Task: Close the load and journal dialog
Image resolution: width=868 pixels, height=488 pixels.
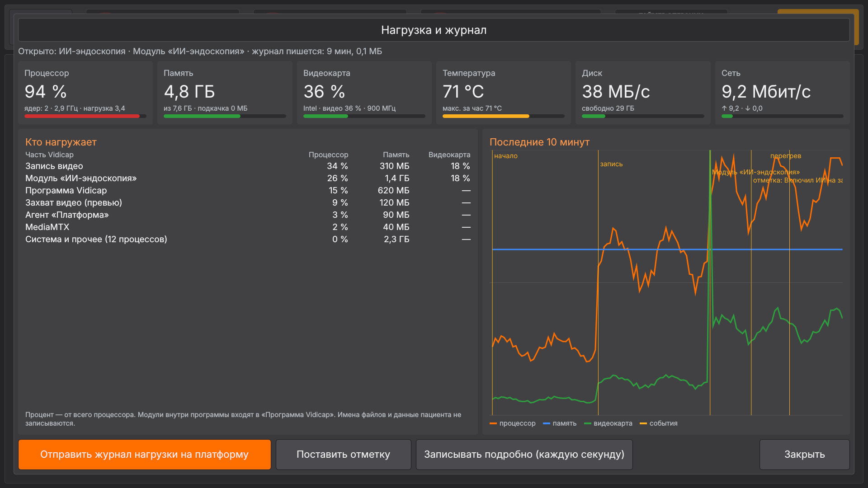Action: [804, 455]
